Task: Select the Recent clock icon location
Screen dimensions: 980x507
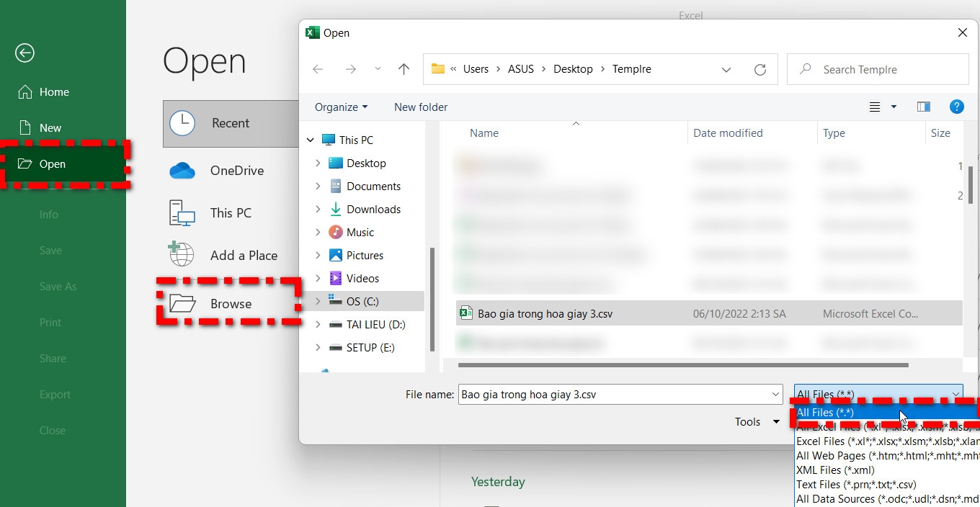Action: (x=182, y=123)
